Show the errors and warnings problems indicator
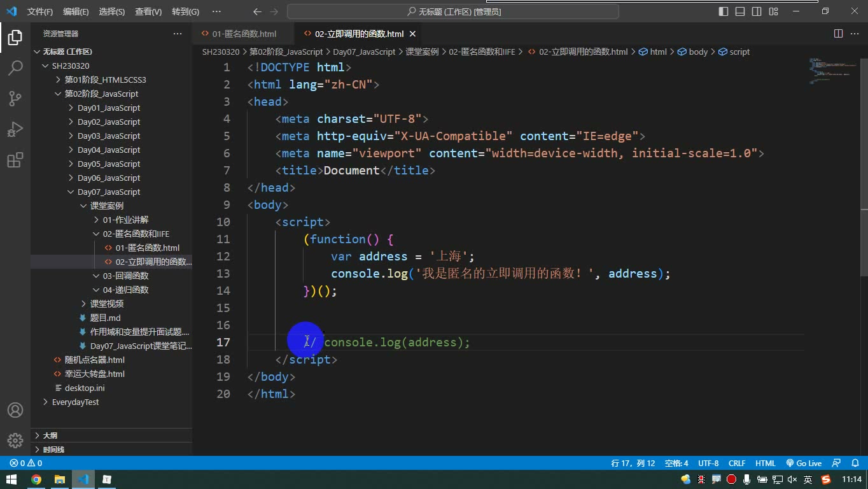The height and width of the screenshot is (489, 868). pos(26,464)
